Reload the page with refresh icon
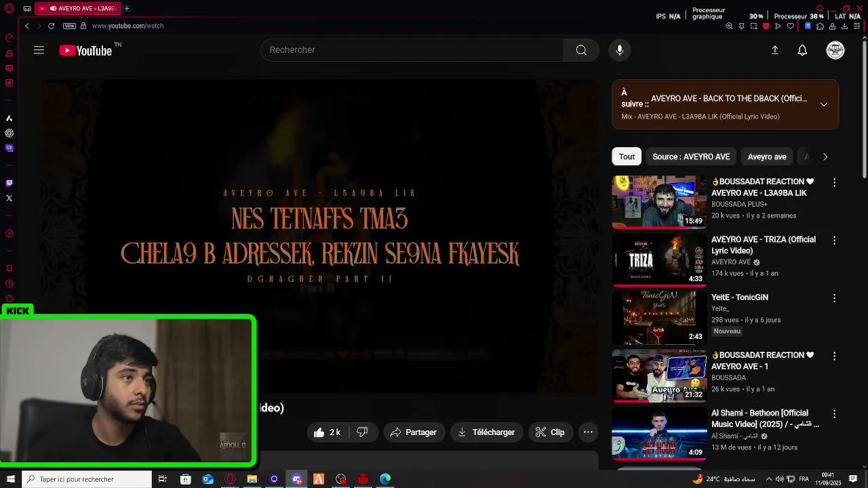Image resolution: width=868 pixels, height=488 pixels. (51, 26)
